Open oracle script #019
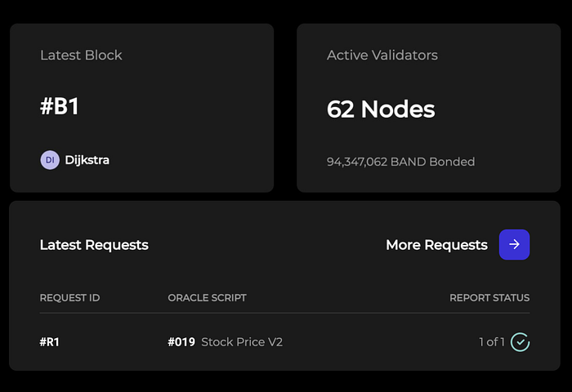The height and width of the screenshot is (392, 572). 181,342
